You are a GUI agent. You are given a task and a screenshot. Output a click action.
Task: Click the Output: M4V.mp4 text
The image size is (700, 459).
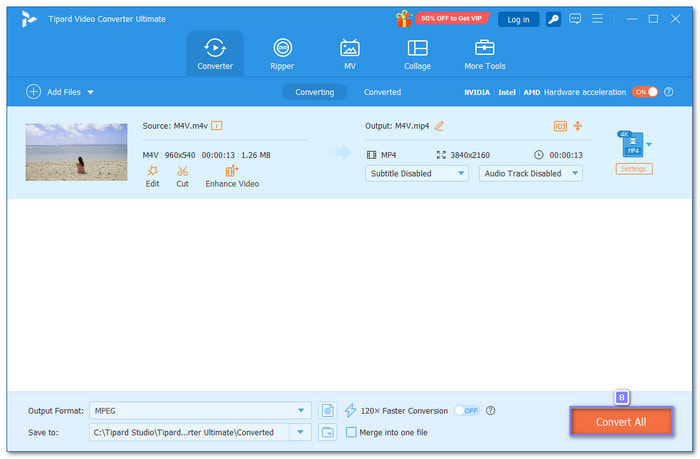(x=397, y=126)
